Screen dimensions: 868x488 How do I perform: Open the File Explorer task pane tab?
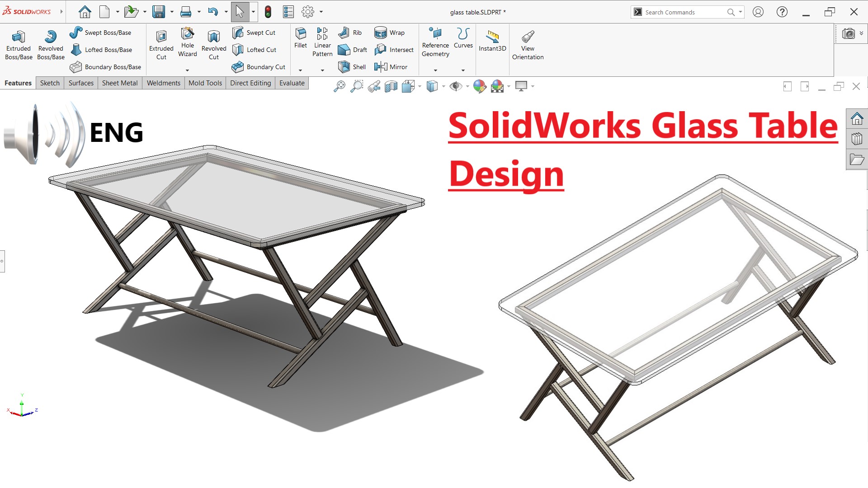(857, 160)
